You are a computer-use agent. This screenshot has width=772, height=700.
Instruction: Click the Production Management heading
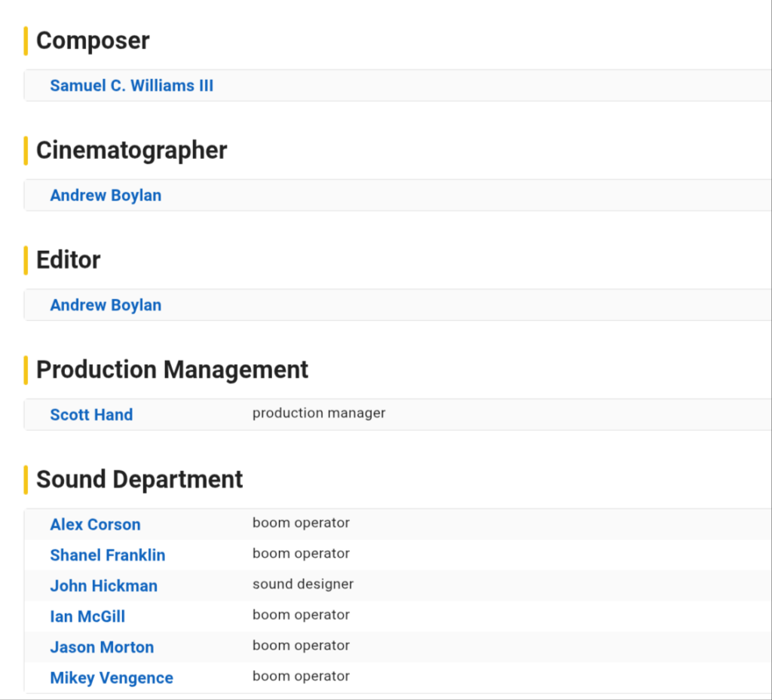pyautogui.click(x=172, y=370)
